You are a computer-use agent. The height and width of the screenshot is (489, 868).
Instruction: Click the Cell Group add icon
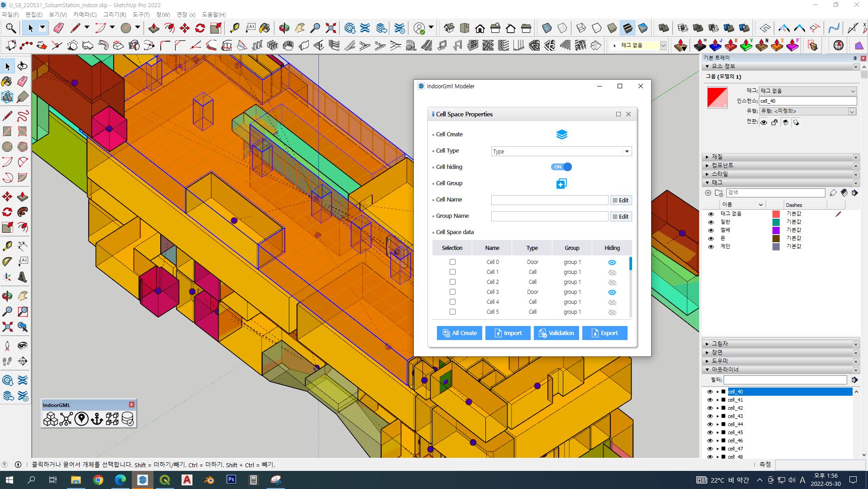click(561, 183)
